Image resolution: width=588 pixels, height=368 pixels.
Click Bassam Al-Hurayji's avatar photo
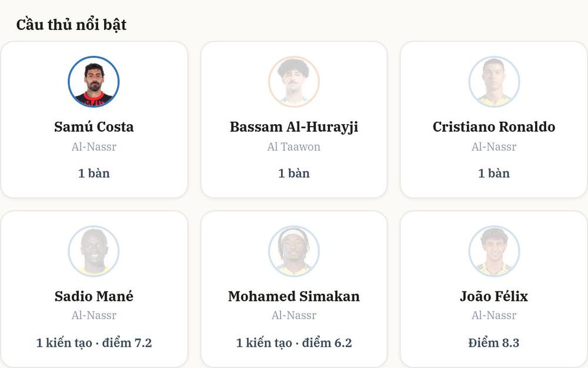293,81
